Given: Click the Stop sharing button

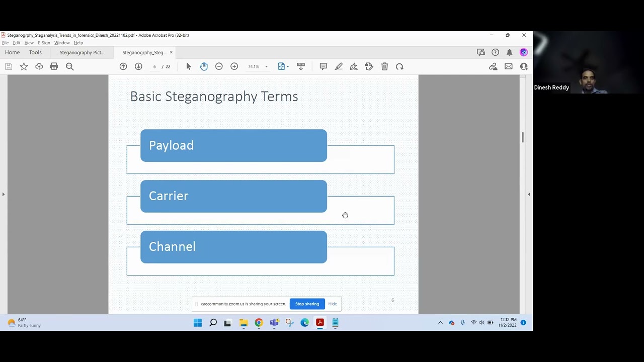Looking at the screenshot, I should (x=307, y=304).
